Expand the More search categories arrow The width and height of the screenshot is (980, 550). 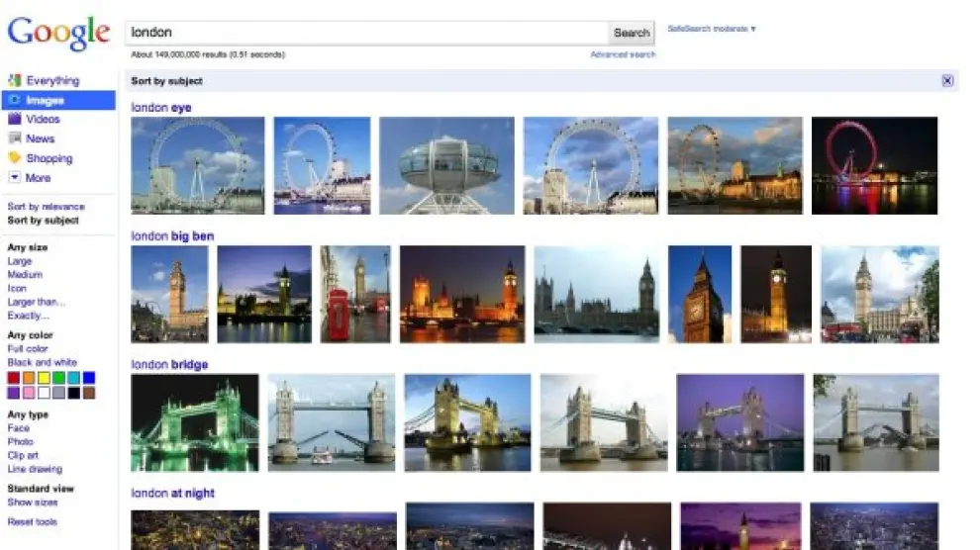pos(14,178)
